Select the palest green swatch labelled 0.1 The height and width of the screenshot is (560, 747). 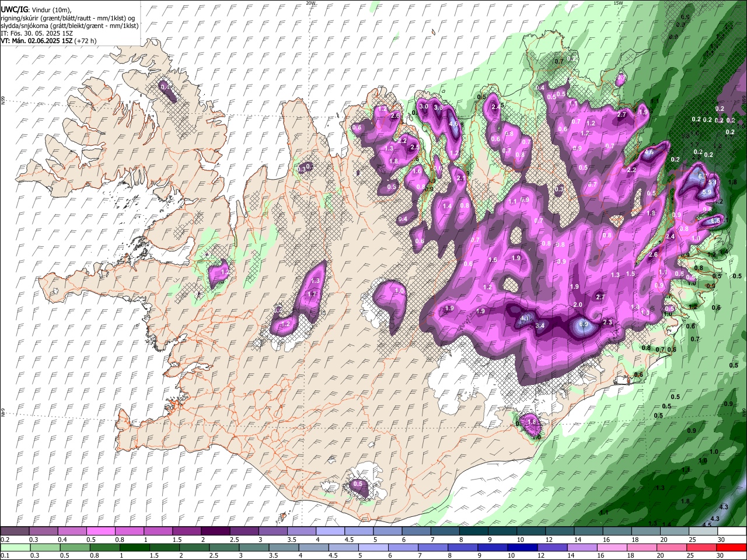click(x=15, y=547)
